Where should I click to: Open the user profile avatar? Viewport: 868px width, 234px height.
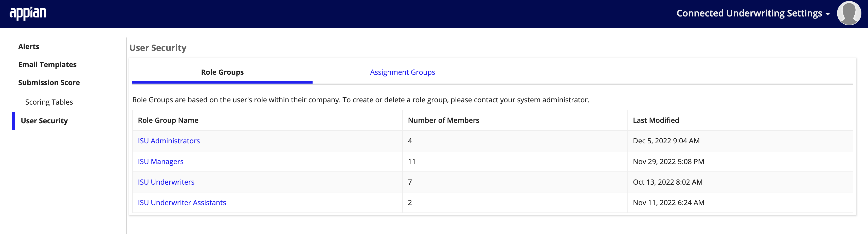click(x=849, y=13)
